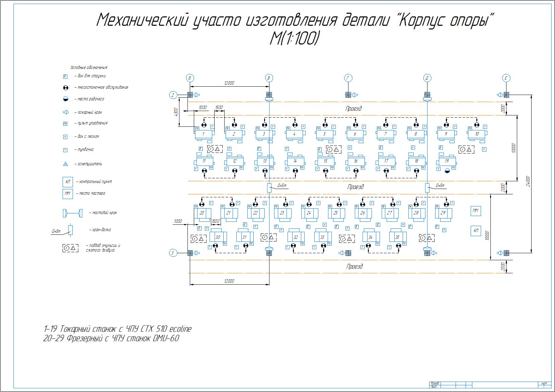Select the note '1-19 Токарный станок с ЧПУ CTX 510 ecoline'
This screenshot has width=555, height=392.
coord(117,329)
